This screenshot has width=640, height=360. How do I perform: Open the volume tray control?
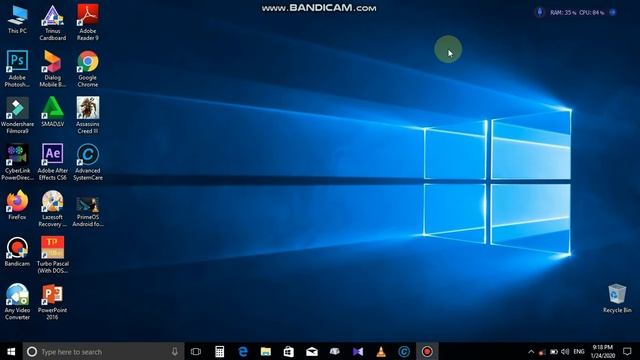(x=565, y=351)
